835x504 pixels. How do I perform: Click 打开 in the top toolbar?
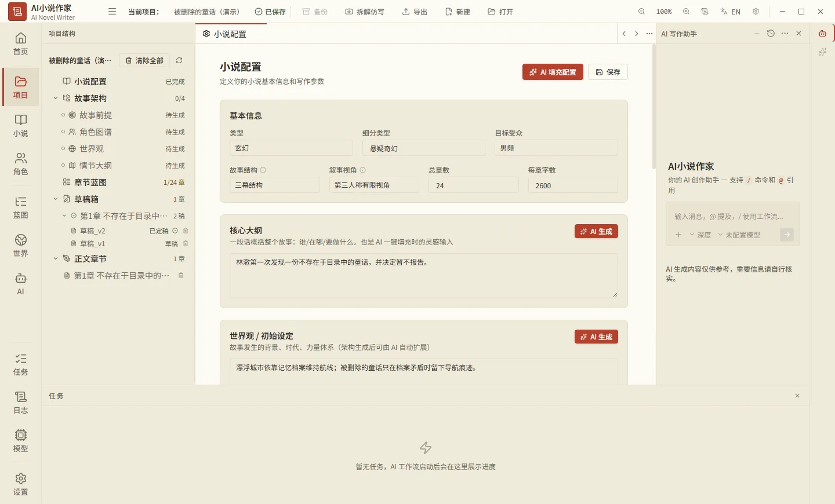tap(500, 12)
